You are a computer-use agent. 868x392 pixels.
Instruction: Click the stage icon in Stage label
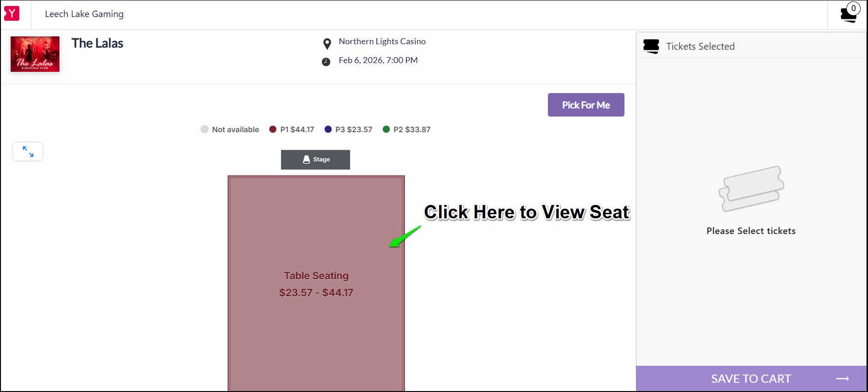(x=306, y=159)
